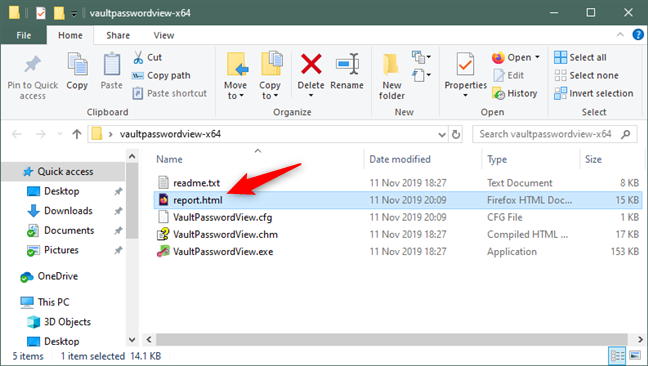Open Help question mark icon
The image size is (648, 366).
tap(638, 35)
